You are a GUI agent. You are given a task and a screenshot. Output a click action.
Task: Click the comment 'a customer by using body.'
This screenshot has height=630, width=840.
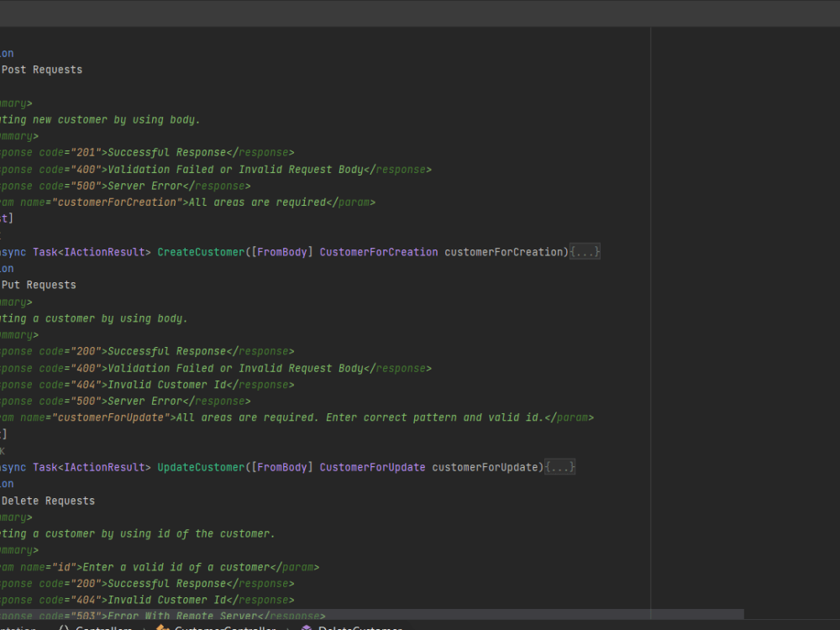110,318
